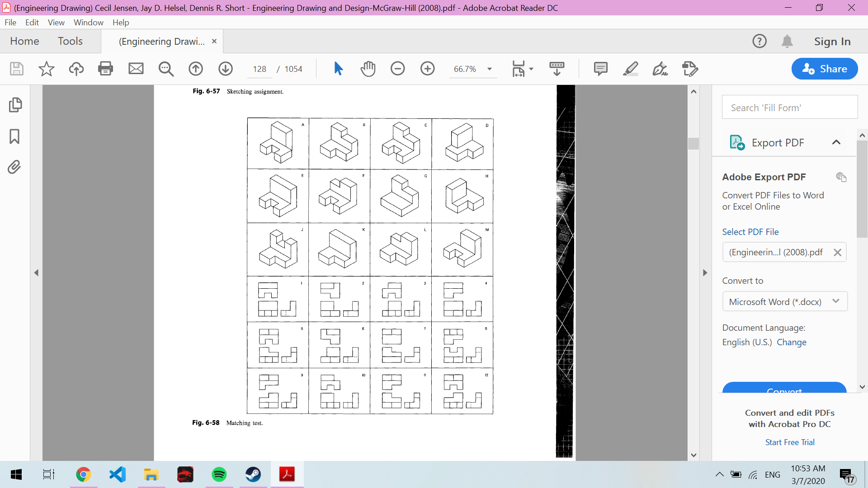
Task: Open the Bookmarks panel icon
Action: [x=14, y=136]
